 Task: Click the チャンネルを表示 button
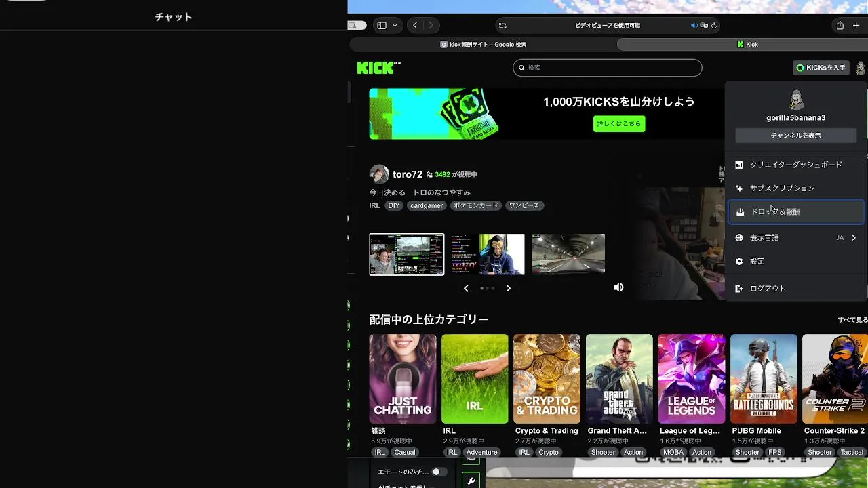pos(796,136)
